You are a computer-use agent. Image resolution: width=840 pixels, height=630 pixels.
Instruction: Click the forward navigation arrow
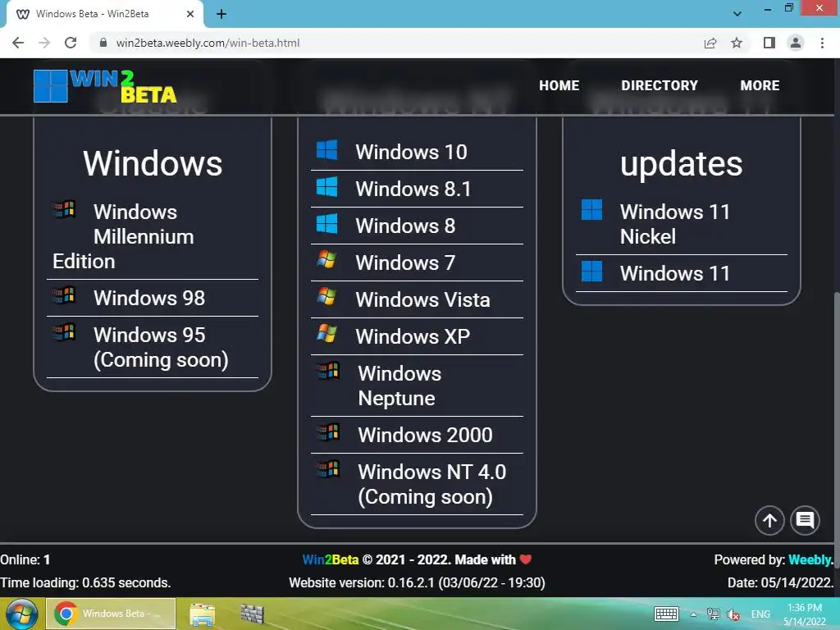(44, 43)
